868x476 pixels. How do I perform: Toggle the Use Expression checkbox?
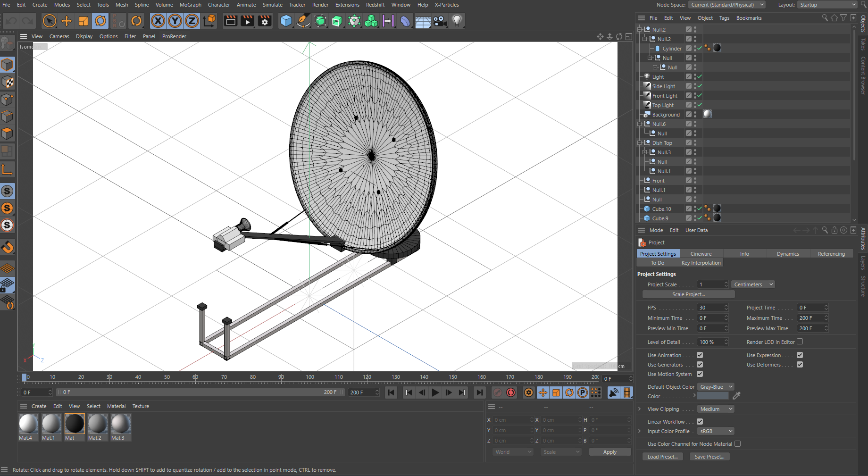[x=800, y=355]
